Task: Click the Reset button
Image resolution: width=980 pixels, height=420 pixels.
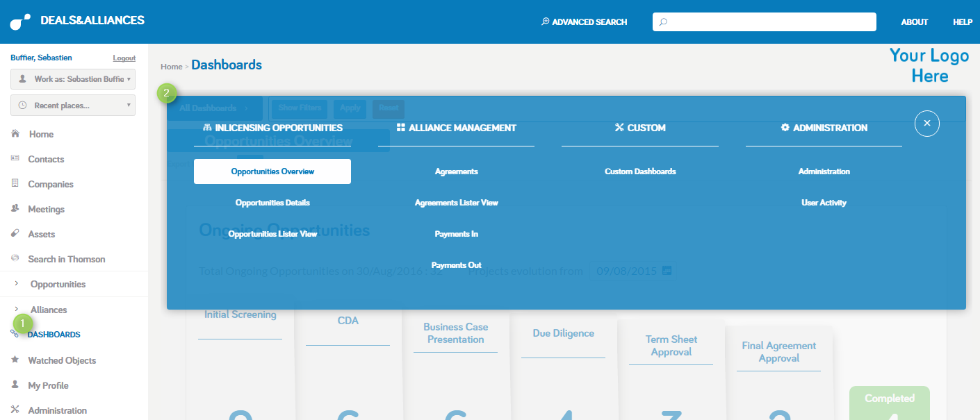Action: tap(389, 108)
